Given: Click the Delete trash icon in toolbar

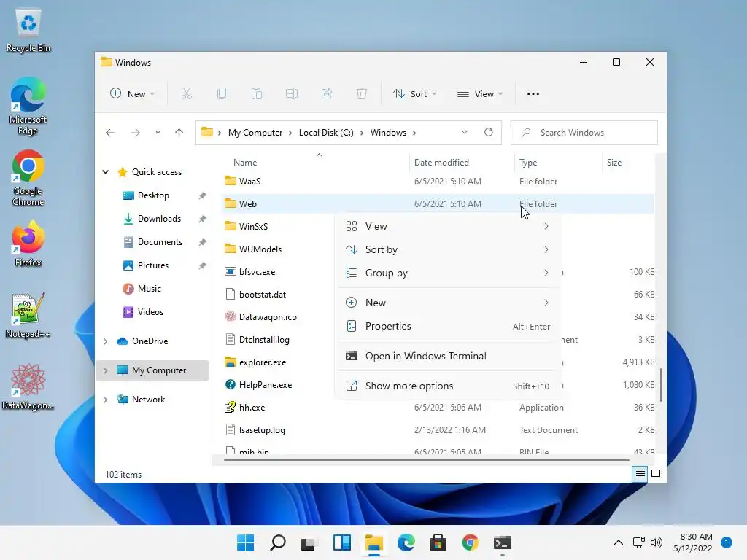Looking at the screenshot, I should 362,94.
